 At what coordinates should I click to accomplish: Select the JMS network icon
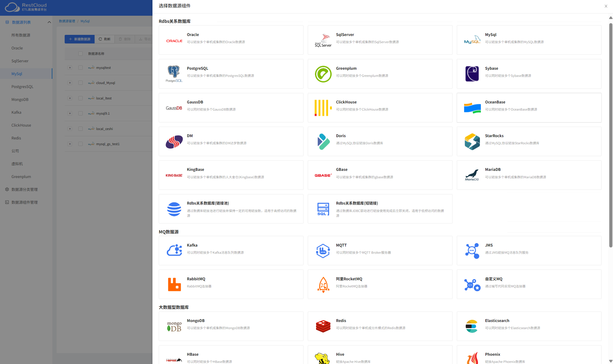coord(472,251)
